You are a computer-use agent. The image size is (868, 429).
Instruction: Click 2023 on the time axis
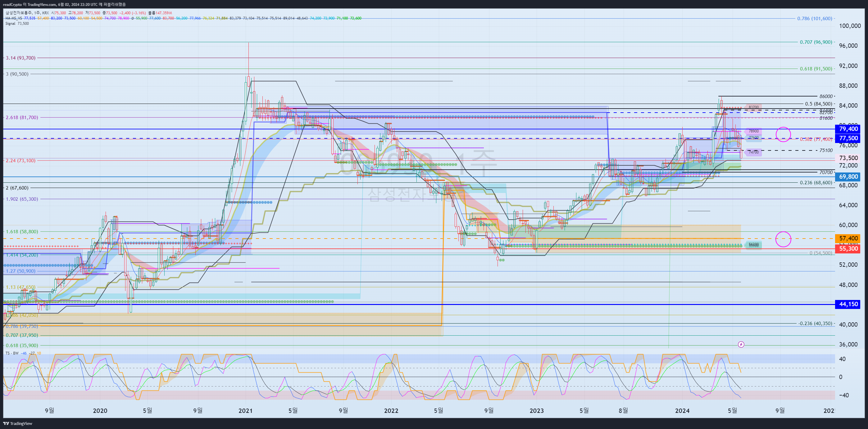[536, 410]
